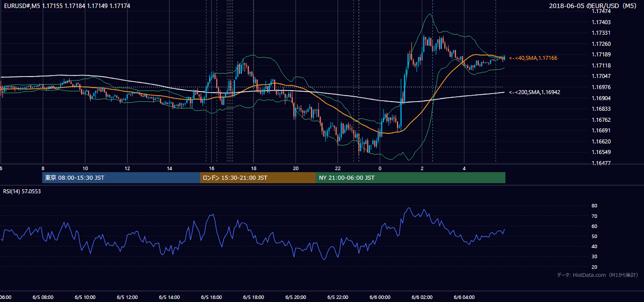Click the 6/5 12:00 time axis label

(x=127, y=297)
